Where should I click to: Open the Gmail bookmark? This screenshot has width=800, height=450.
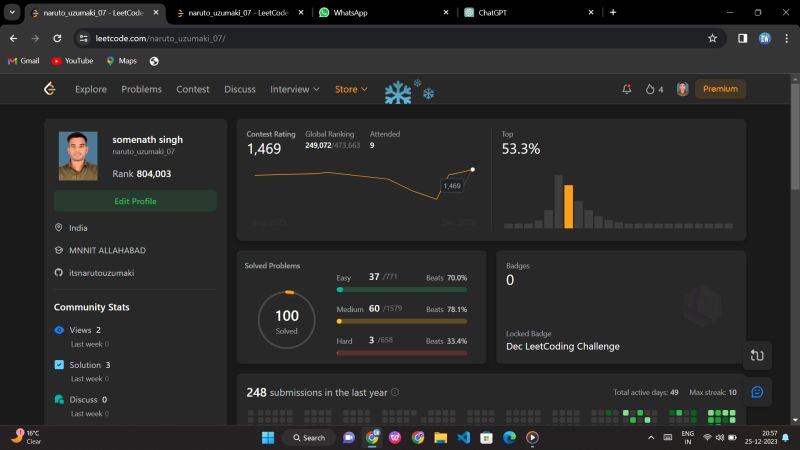[x=23, y=61]
